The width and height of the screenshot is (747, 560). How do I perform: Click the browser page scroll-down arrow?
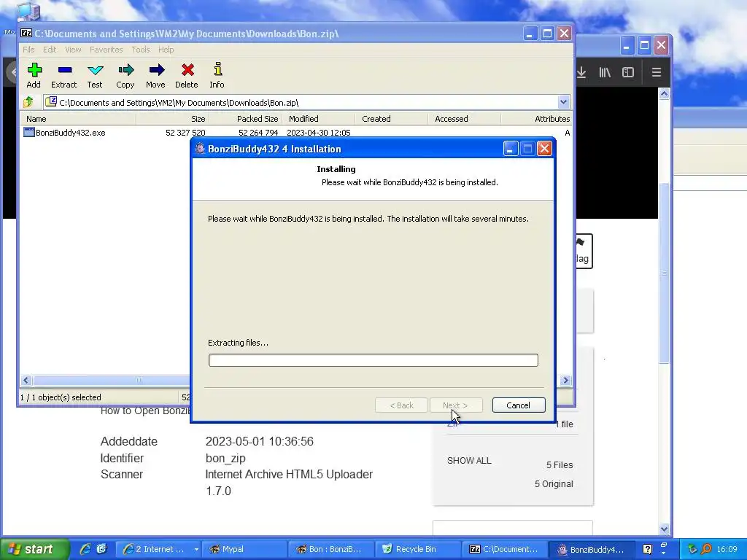664,529
